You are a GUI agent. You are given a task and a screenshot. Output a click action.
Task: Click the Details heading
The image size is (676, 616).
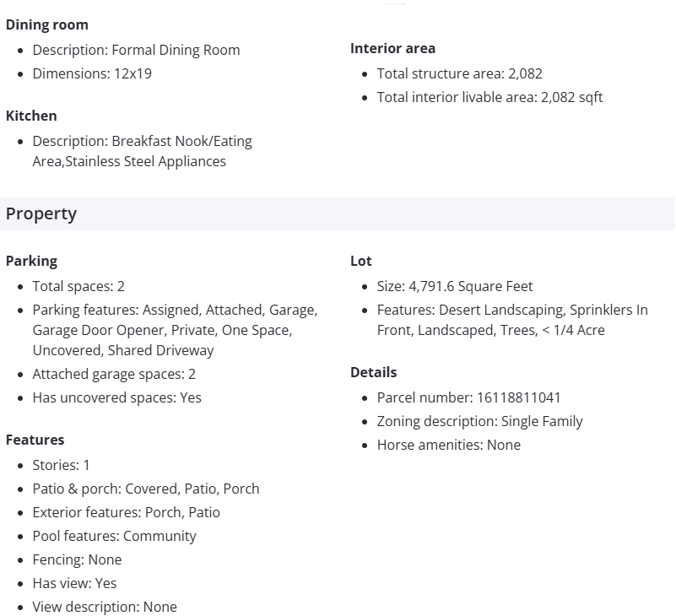coord(373,372)
